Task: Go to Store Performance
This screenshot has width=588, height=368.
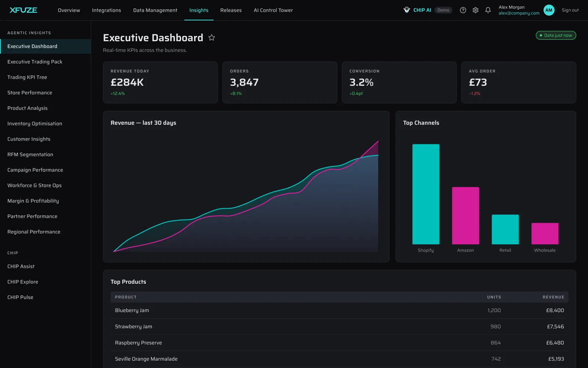Action: tap(46, 93)
